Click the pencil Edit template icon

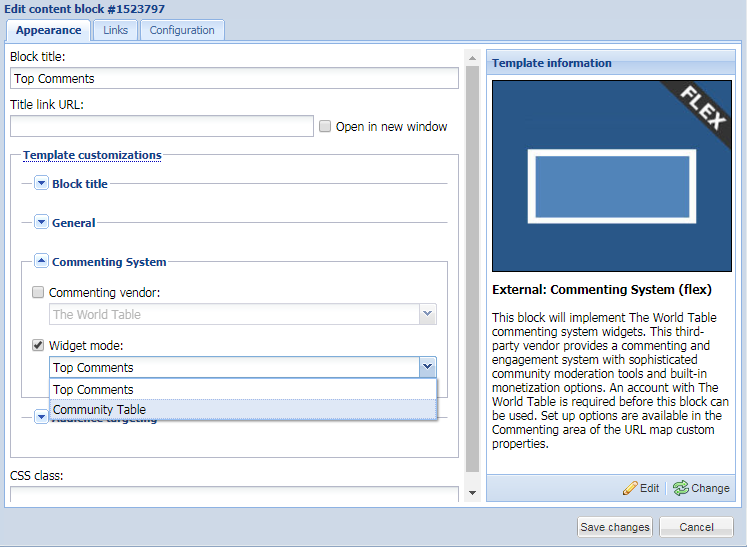click(630, 488)
